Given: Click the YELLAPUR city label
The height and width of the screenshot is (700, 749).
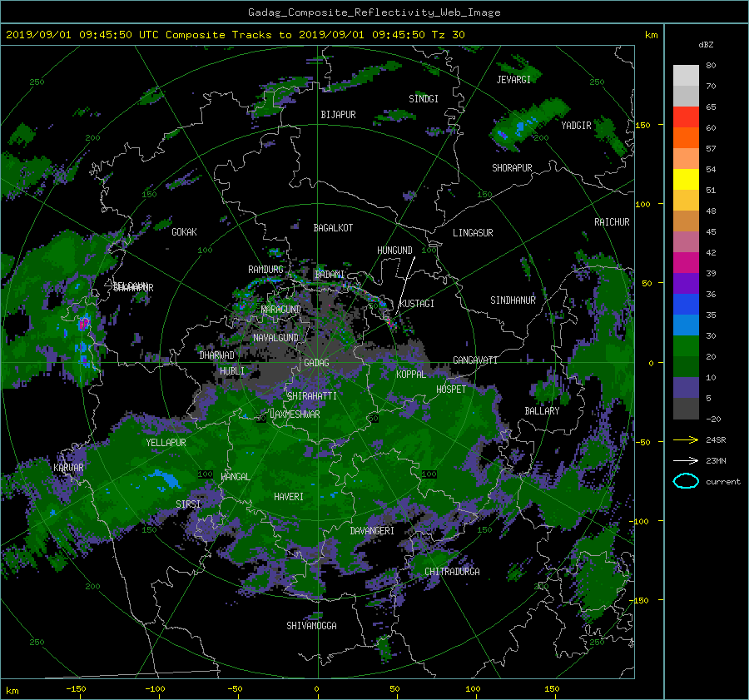Looking at the screenshot, I should (x=166, y=443).
